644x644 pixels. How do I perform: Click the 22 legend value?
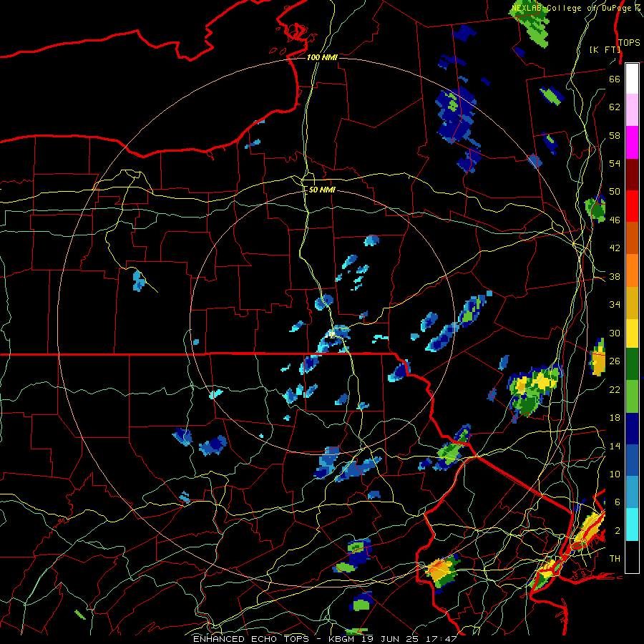(x=615, y=389)
